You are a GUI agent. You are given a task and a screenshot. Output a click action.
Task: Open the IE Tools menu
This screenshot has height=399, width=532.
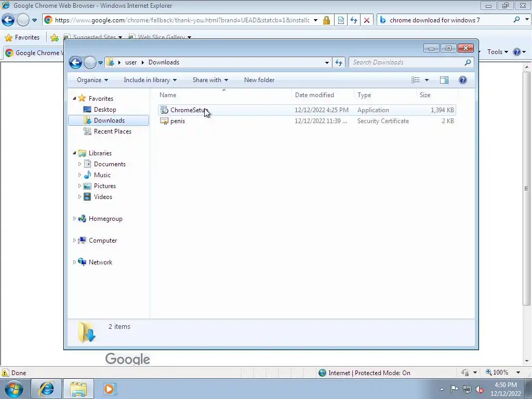pos(497,52)
